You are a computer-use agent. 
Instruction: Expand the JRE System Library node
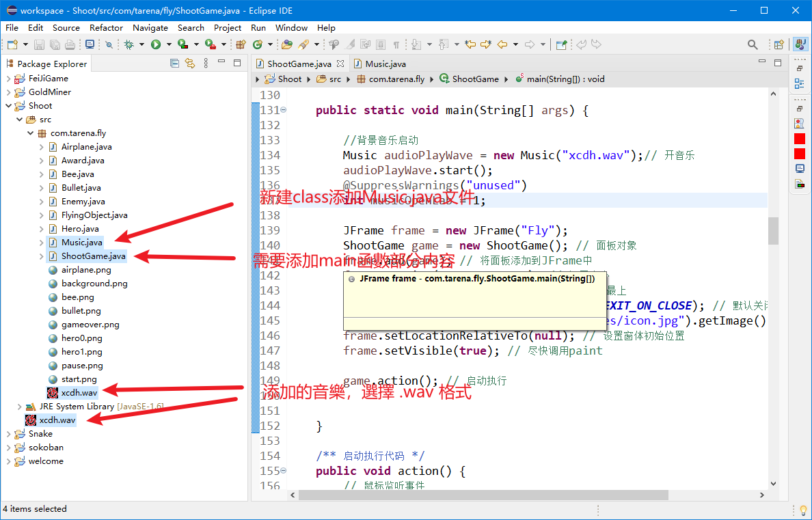click(20, 407)
